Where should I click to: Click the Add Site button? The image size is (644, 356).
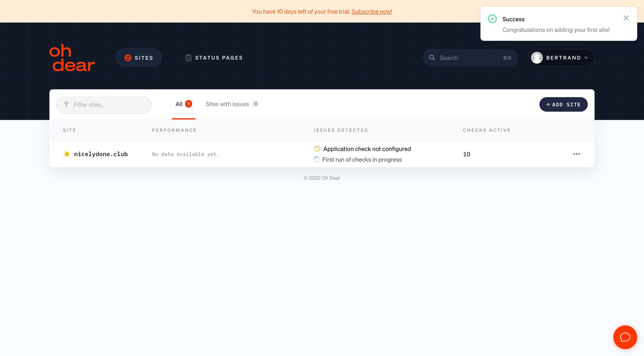pos(563,105)
